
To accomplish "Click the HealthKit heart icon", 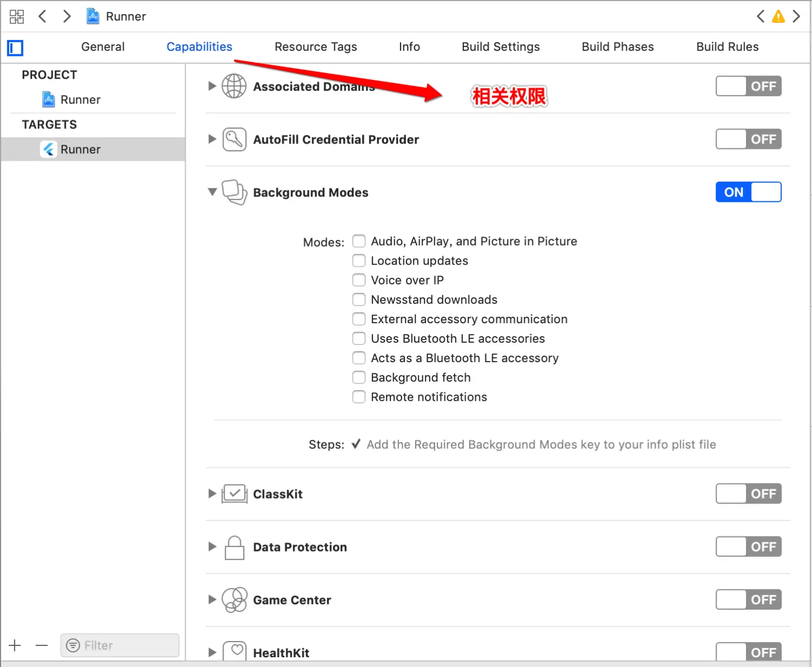I will click(x=235, y=651).
